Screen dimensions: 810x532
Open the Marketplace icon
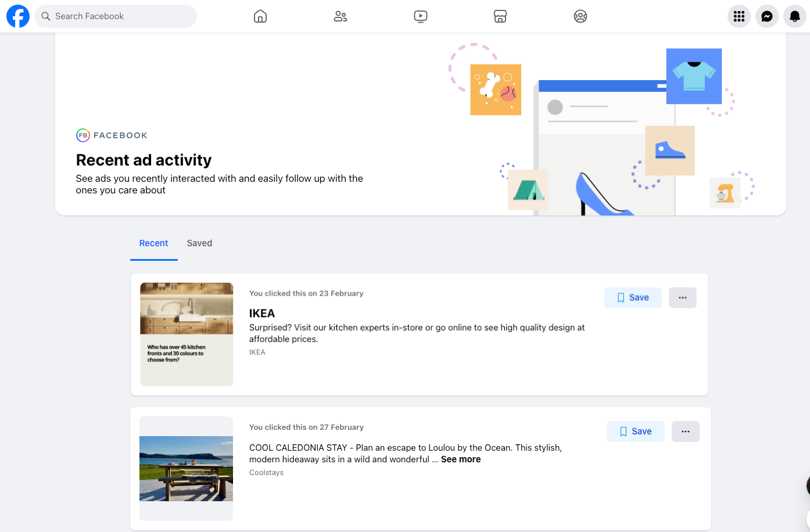coord(500,16)
